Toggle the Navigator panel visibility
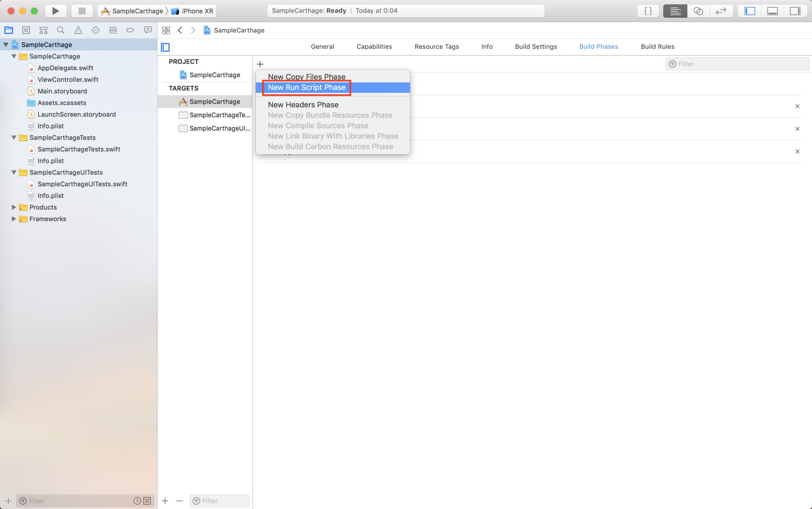Viewport: 812px width, 509px height. pyautogui.click(x=750, y=11)
